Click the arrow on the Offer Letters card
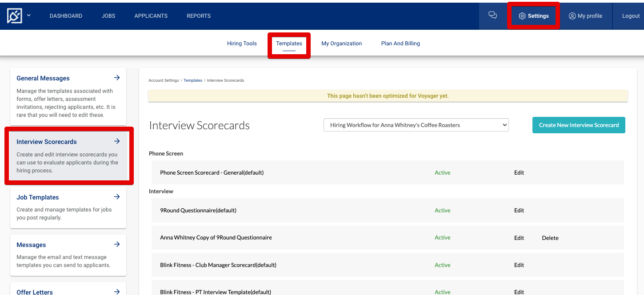Screen dimensions: 644x295 [116, 291]
